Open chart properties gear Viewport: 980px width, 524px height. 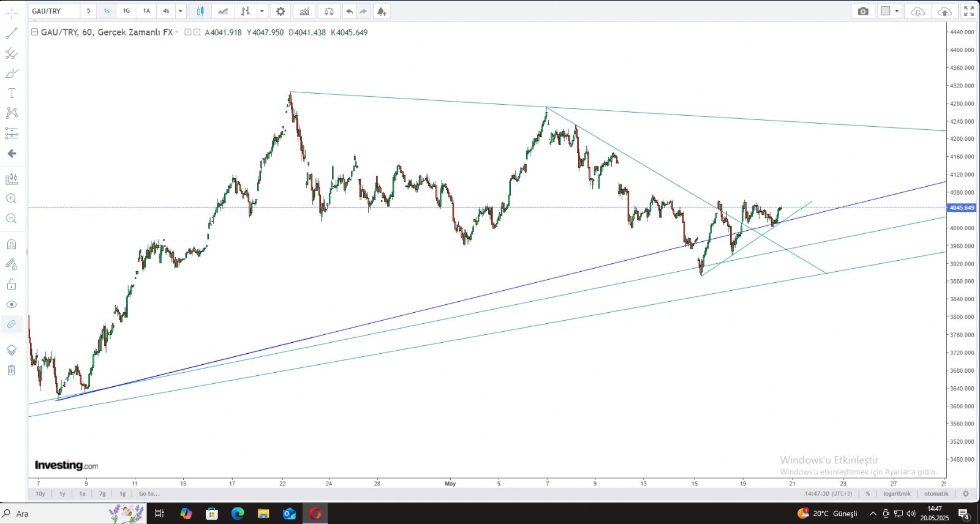pyautogui.click(x=281, y=11)
